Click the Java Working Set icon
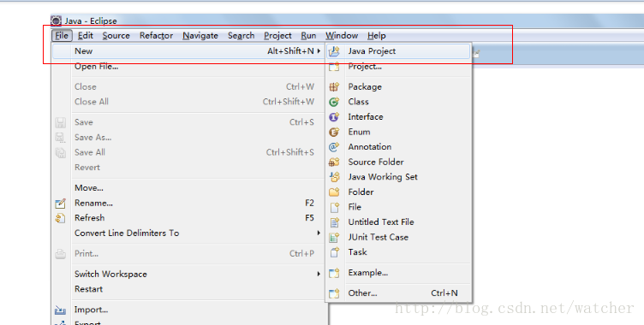Screen dimensions: 644x325 (334, 177)
